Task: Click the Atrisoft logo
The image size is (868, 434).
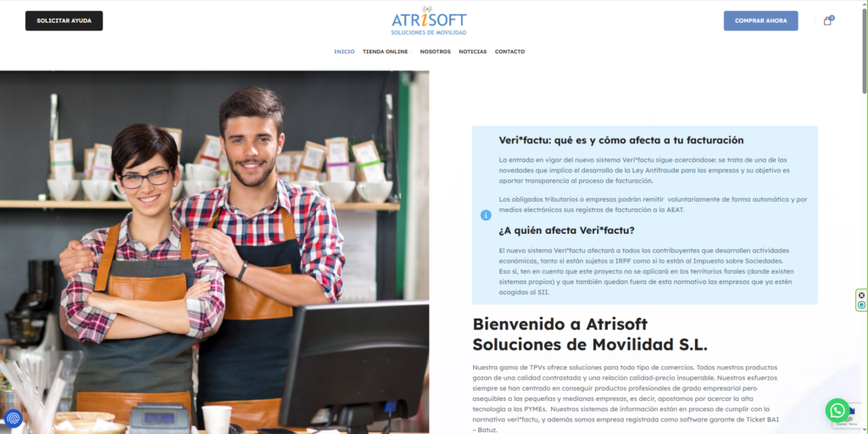Action: coord(429,21)
